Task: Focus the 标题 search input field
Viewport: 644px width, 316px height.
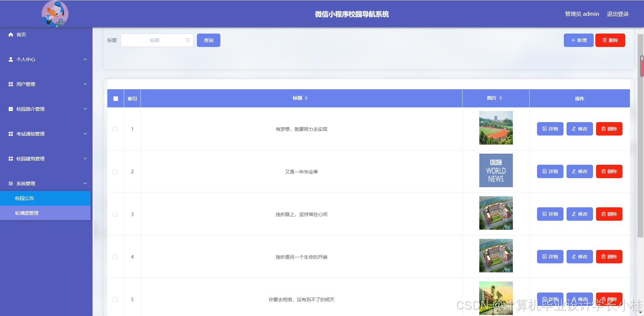Action: (x=157, y=40)
